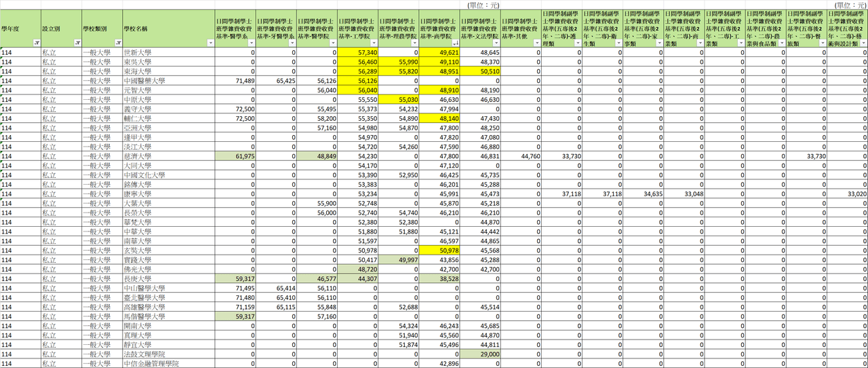Select the 大同大學 school name cell
868x368 pixels.
pyautogui.click(x=169, y=166)
